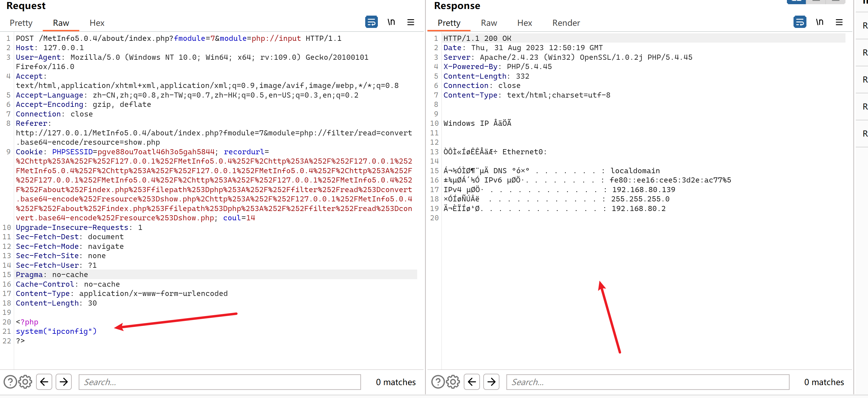This screenshot has height=398, width=868.
Task: Click the Request "0 matches" counter
Action: 396,382
